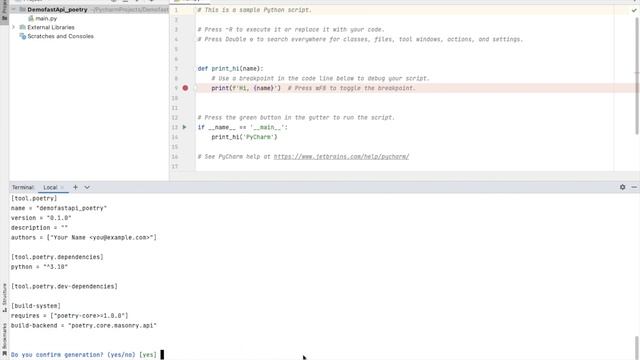Screen dimensions: 640x360
Task: Select the DemofastApi_poetry project root folder
Action: (x=57, y=9)
